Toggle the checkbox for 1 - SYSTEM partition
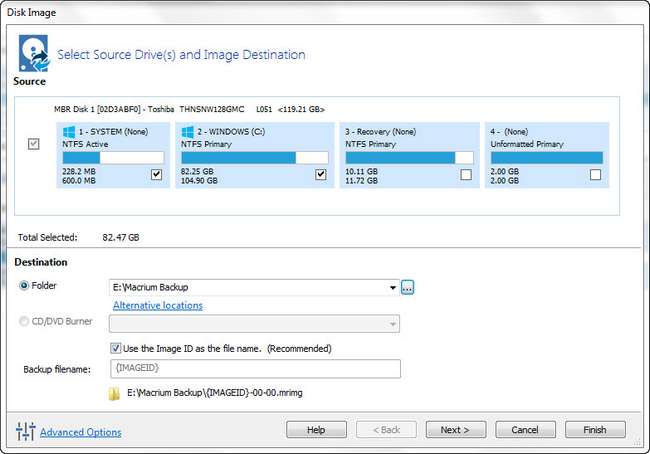The width and height of the screenshot is (650, 454). click(156, 175)
